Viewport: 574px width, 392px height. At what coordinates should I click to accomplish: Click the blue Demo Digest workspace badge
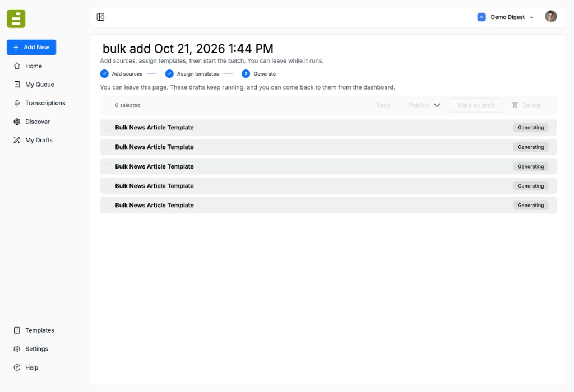[x=482, y=17]
